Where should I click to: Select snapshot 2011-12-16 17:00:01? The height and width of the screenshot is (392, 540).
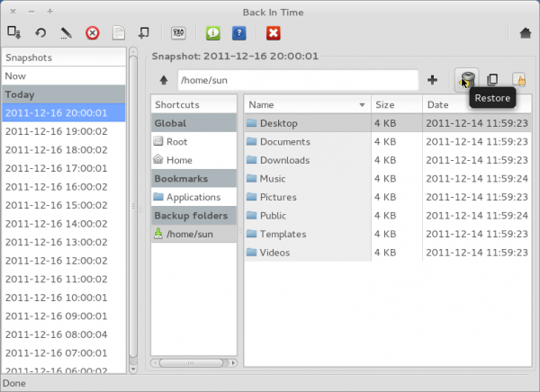click(x=64, y=168)
